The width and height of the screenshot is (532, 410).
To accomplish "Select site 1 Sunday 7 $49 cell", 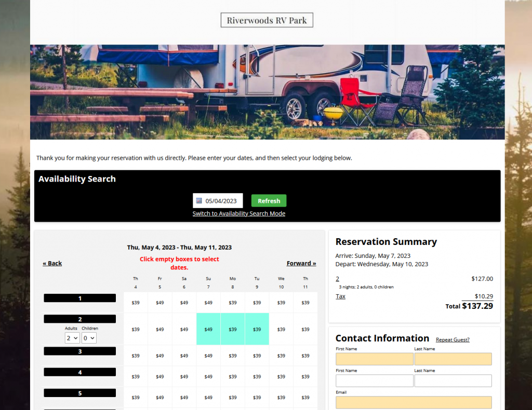I will (208, 302).
